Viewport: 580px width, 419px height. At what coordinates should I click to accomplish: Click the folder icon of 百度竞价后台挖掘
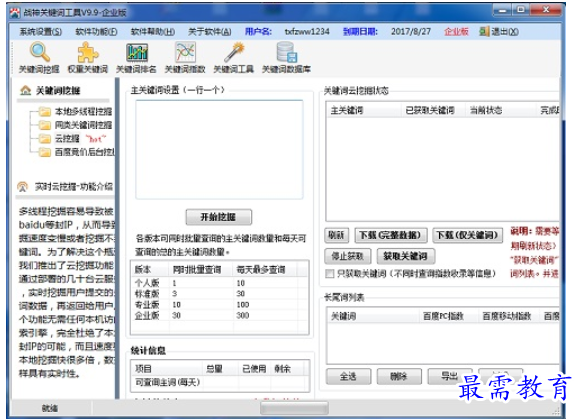tap(45, 152)
